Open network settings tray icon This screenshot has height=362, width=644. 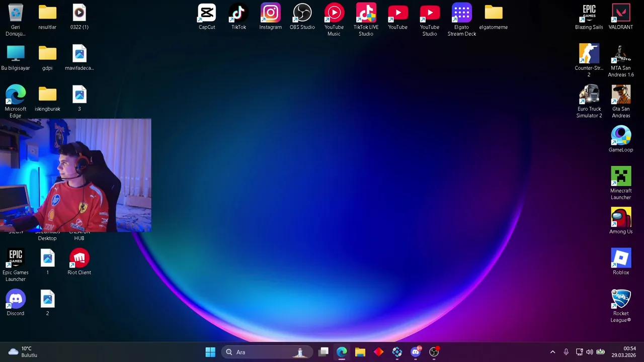point(579,352)
